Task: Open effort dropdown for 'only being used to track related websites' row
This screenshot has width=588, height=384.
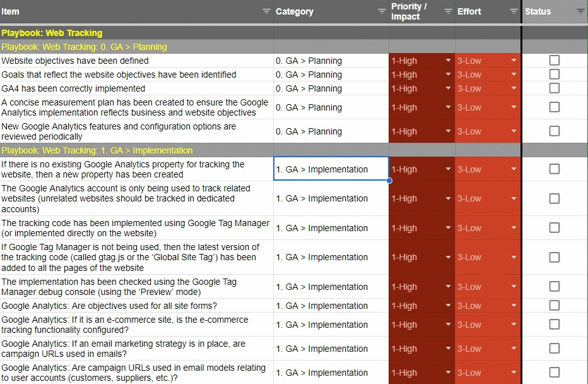Action: (x=514, y=198)
